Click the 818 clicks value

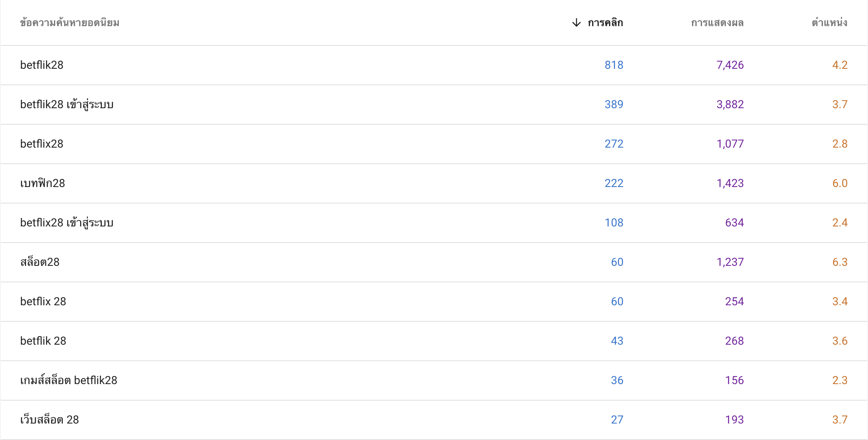(614, 65)
